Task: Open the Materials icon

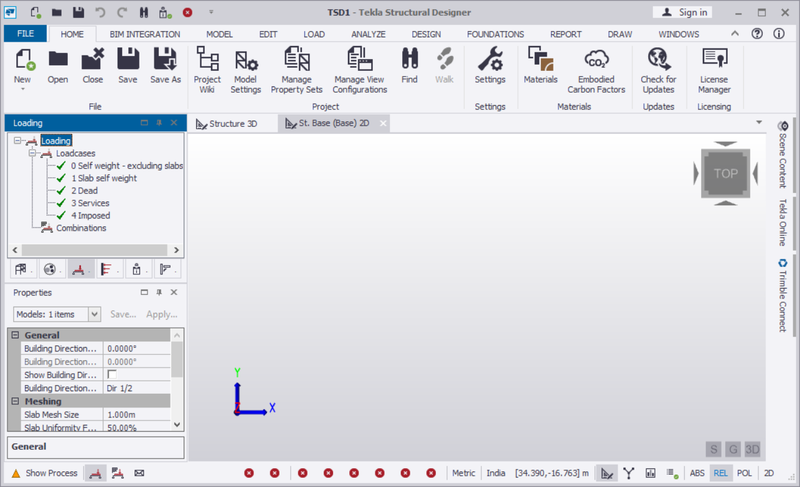Action: tap(540, 59)
